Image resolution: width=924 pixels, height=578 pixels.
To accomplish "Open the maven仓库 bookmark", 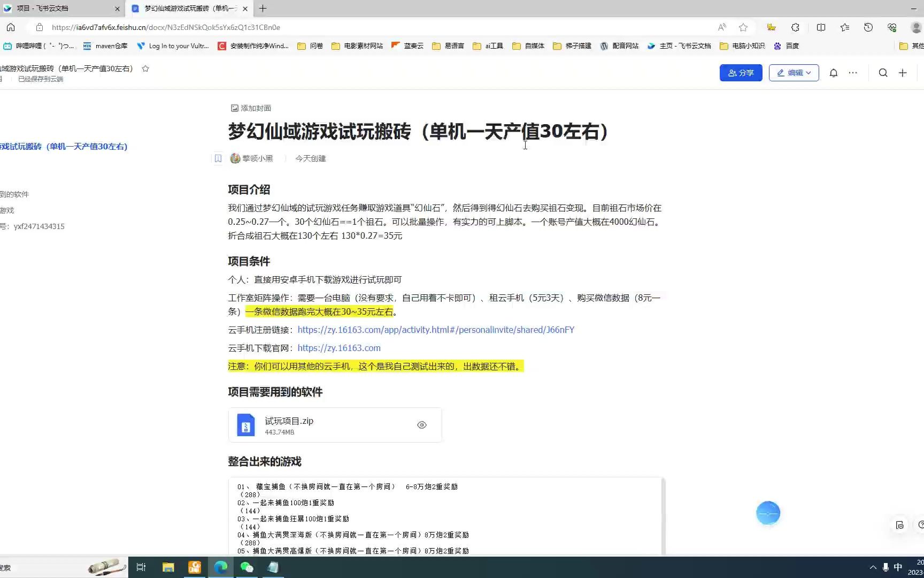I will (x=105, y=46).
